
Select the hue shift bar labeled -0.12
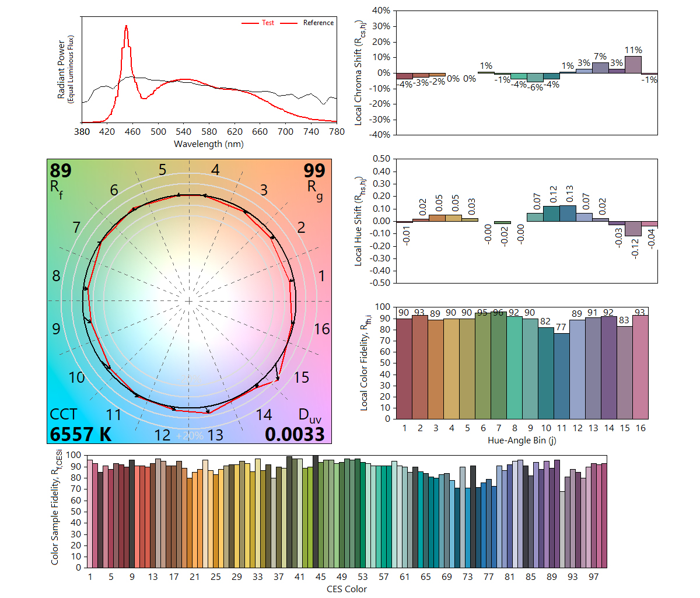click(x=633, y=228)
